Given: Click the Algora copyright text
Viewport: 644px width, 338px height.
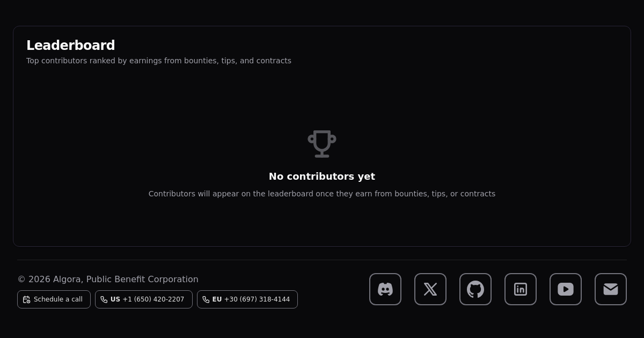Looking at the screenshot, I should pos(108,279).
